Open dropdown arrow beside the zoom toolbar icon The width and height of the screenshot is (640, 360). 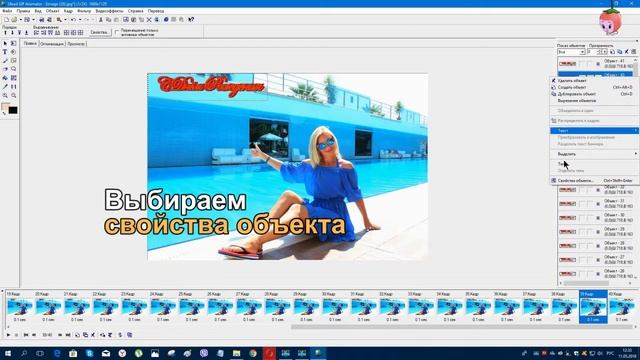[65, 20]
